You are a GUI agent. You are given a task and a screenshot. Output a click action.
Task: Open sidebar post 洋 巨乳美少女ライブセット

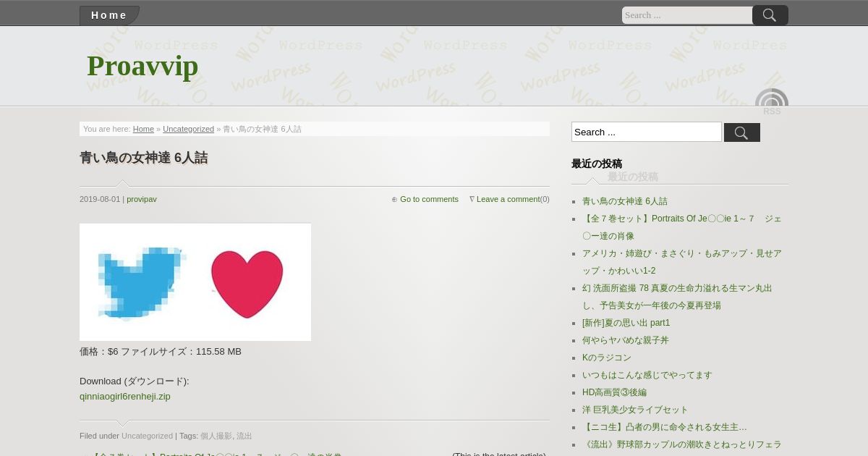[635, 410]
